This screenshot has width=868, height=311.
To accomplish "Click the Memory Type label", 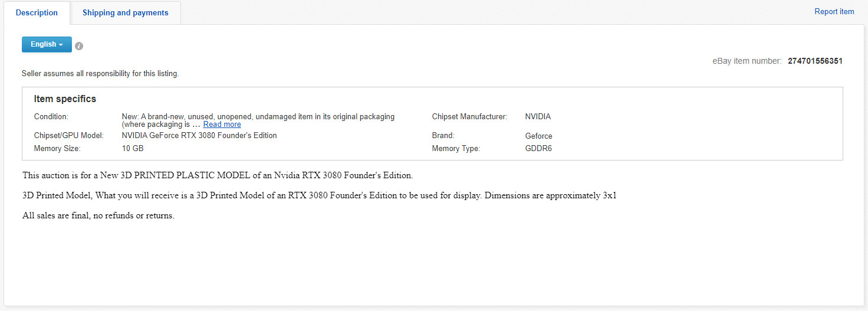I will coord(456,149).
